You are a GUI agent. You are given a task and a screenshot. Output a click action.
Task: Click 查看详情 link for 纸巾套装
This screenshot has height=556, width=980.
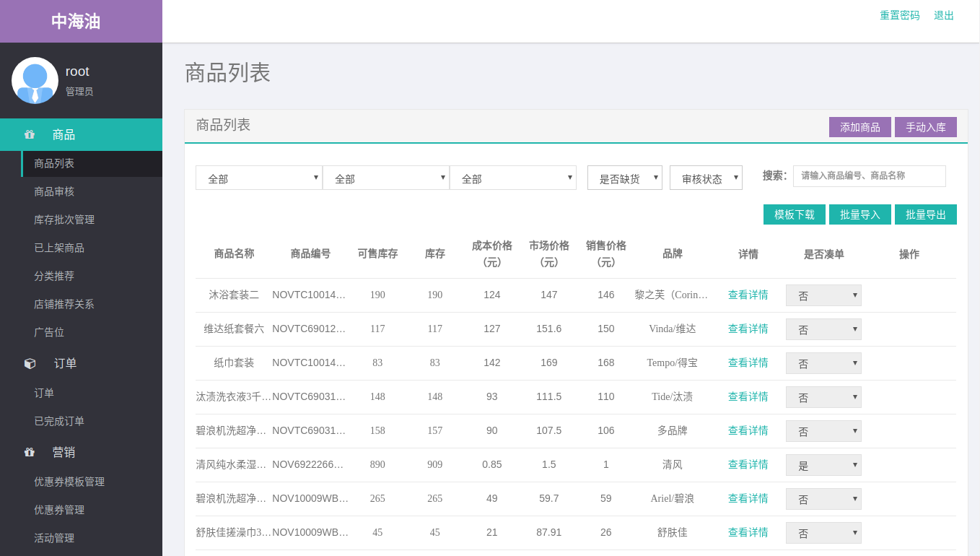(x=748, y=362)
